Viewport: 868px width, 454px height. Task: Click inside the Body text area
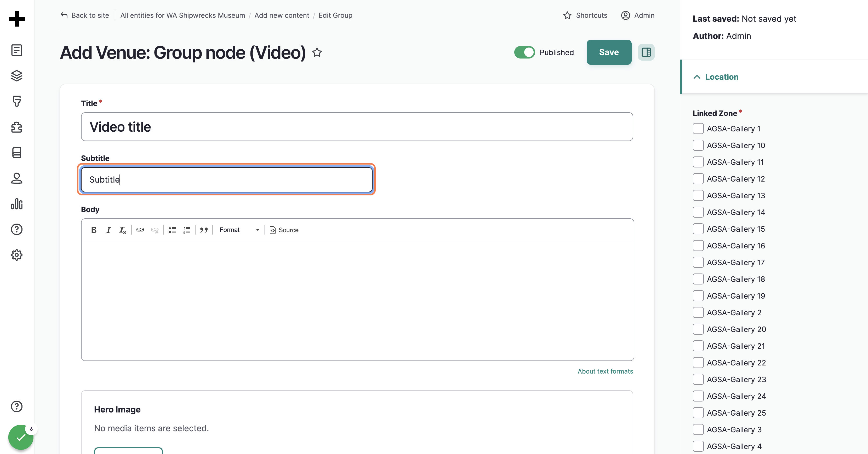pos(357,301)
